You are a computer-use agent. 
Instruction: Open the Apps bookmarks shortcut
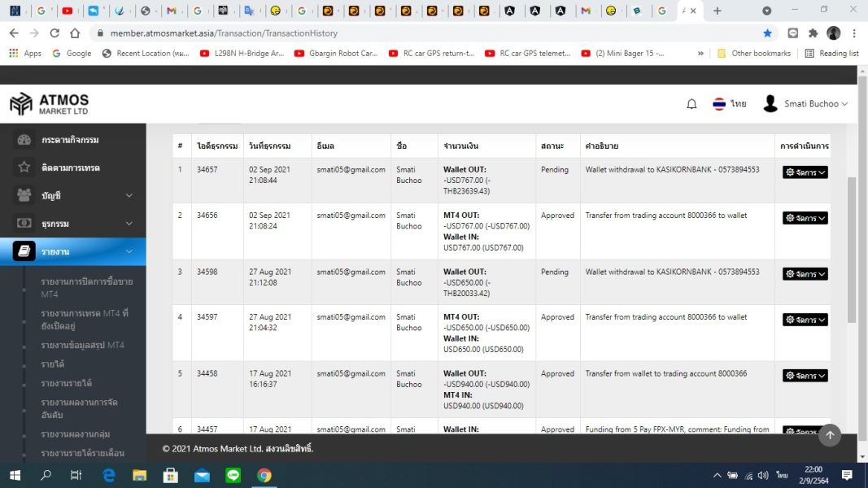25,53
